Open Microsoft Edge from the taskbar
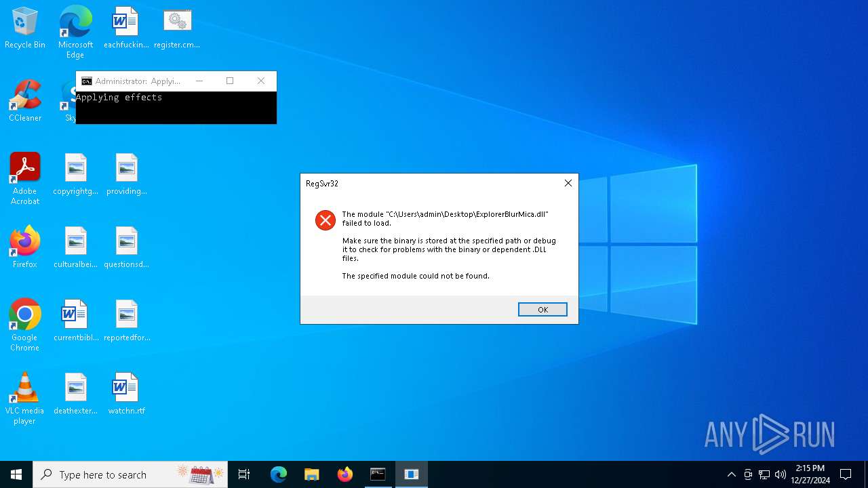Screen dimensions: 868x488 pyautogui.click(x=278, y=474)
